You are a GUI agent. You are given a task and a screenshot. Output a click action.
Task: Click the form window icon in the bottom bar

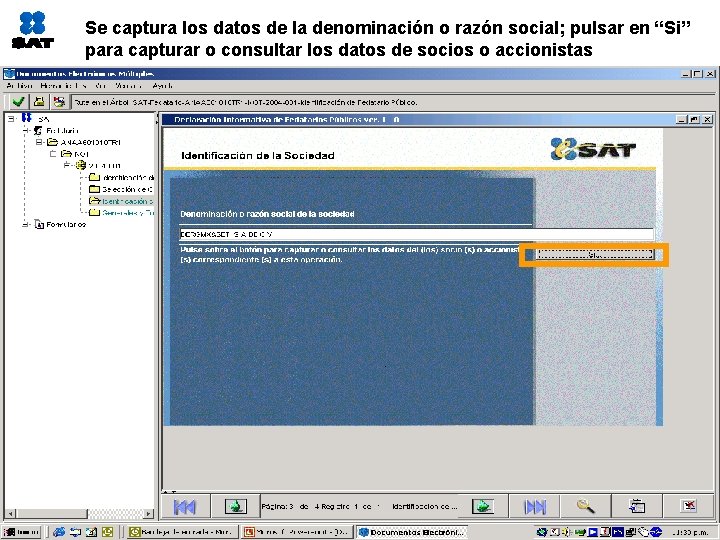click(x=637, y=506)
